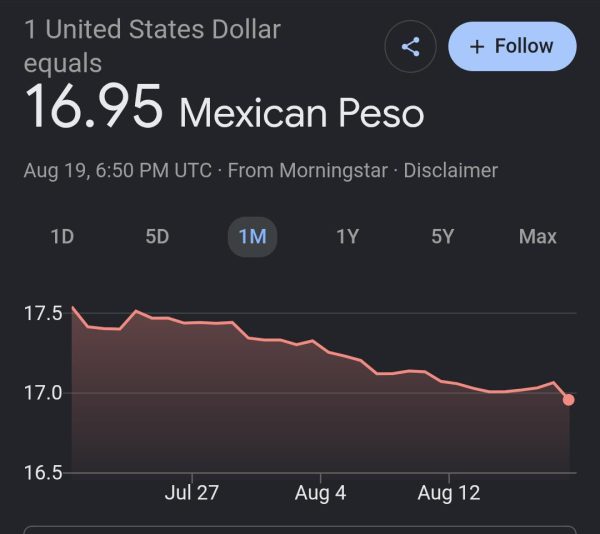Open the Disclaimer link
This screenshot has height=534, width=600.
[451, 171]
